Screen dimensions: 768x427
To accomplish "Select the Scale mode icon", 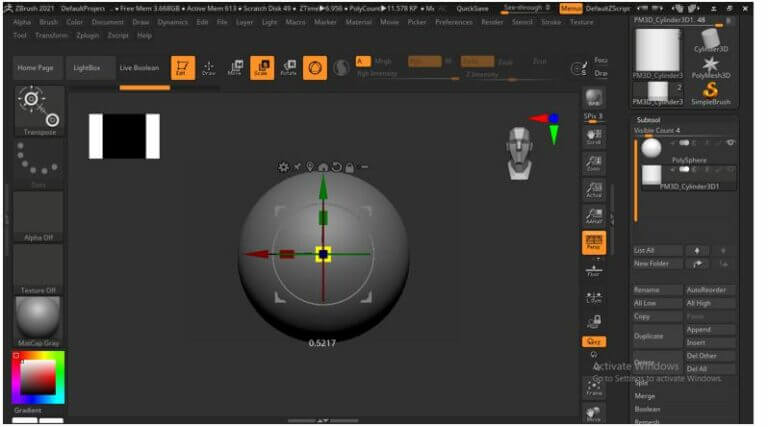I will [262, 68].
